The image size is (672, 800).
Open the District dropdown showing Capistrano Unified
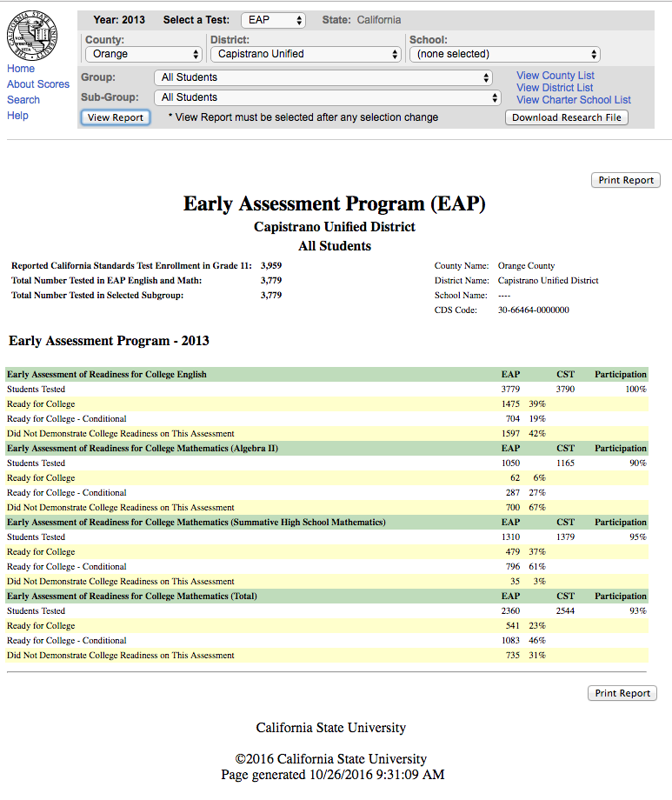[306, 54]
